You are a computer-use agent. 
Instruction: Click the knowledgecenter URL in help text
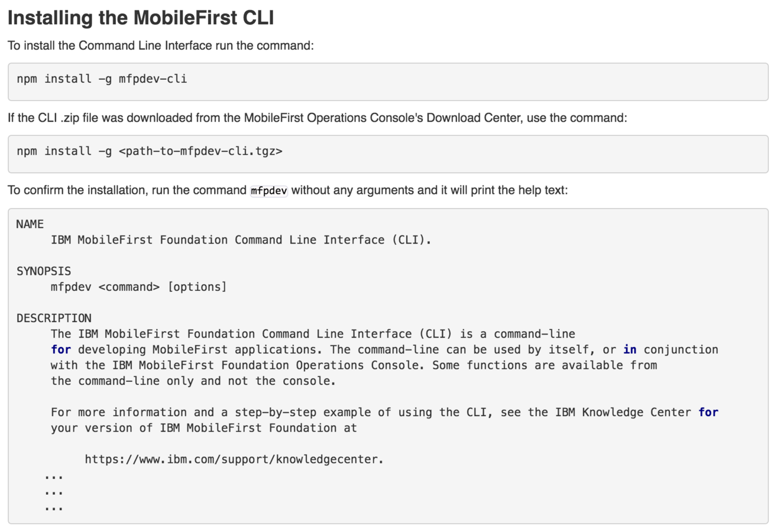pyautogui.click(x=234, y=459)
